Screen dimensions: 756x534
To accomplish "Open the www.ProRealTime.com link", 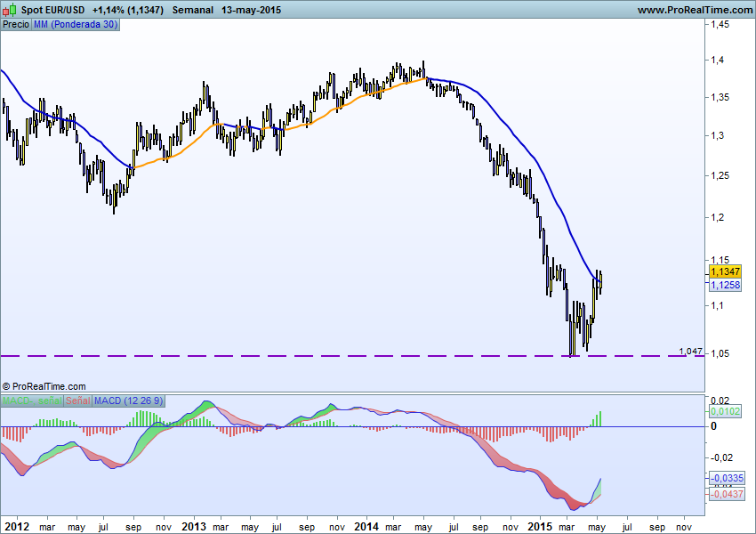I will click(695, 10).
